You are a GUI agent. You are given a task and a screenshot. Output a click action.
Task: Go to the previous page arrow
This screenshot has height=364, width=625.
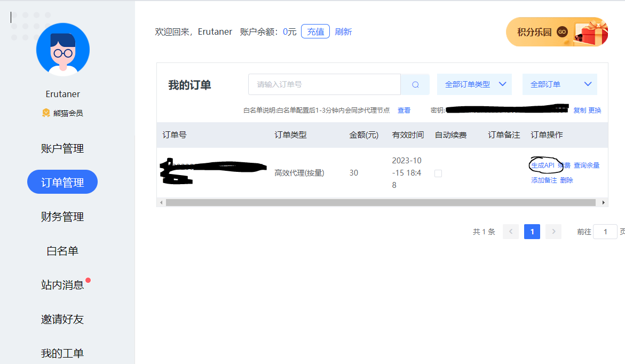point(511,232)
